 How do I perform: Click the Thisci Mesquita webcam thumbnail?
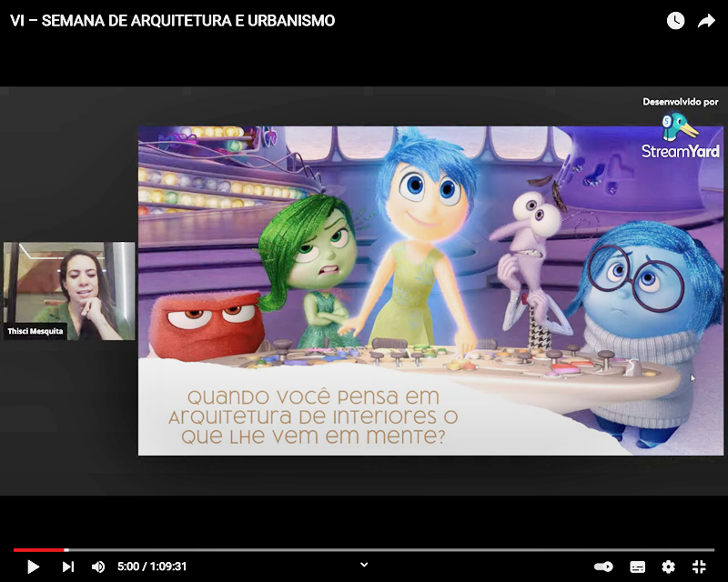pyautogui.click(x=69, y=291)
